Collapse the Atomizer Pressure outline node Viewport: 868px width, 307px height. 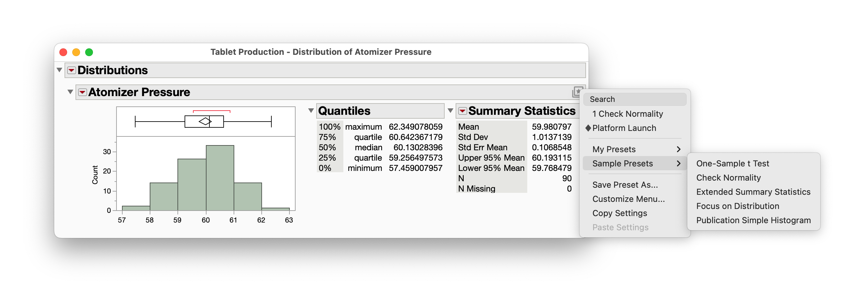[x=70, y=92]
